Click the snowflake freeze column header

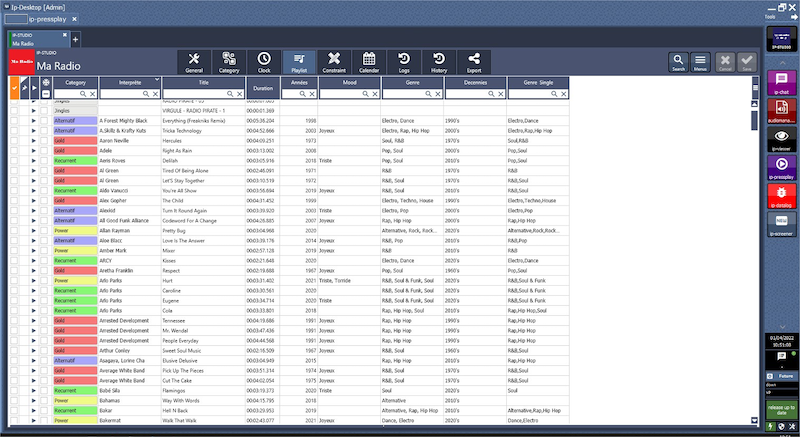coord(45,82)
